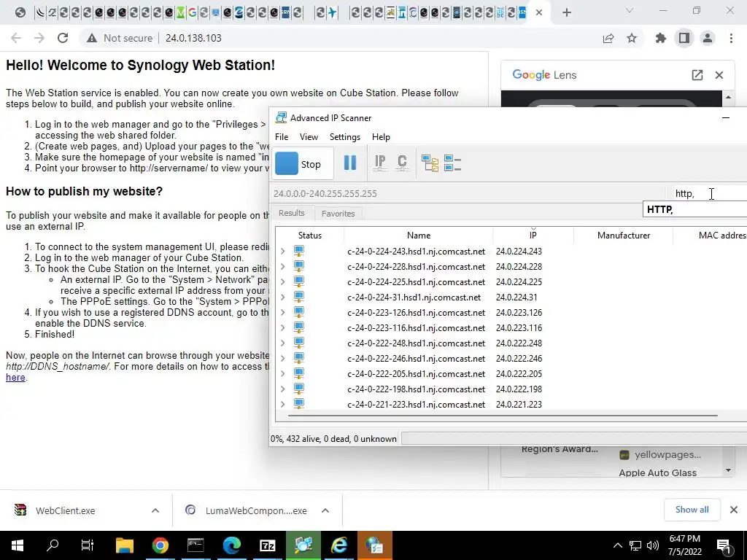
Task: Open the Windows Start menu
Action: pos(18,545)
